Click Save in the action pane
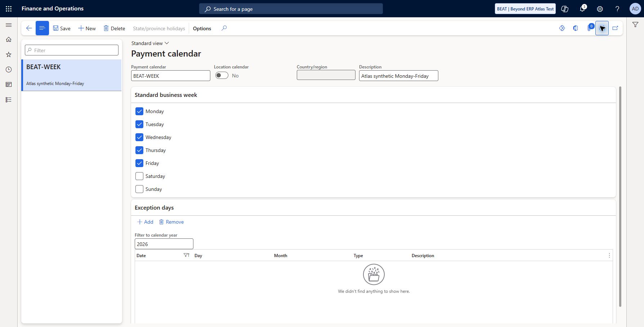644x327 pixels. 62,28
